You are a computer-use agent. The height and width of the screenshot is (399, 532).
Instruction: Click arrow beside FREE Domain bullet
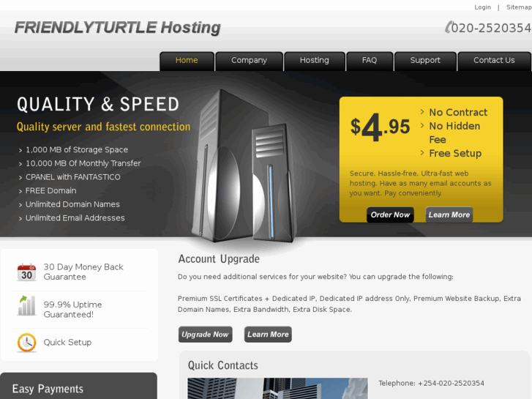[20, 191]
